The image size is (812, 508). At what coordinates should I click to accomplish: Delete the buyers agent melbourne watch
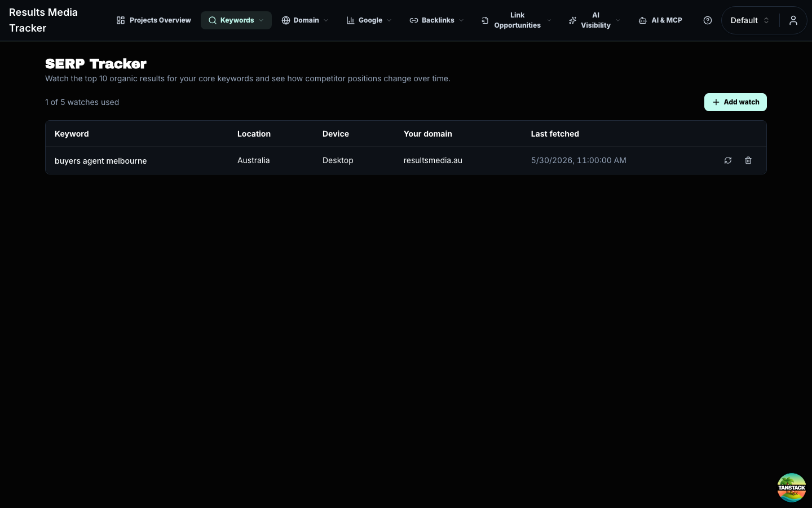[x=748, y=160]
